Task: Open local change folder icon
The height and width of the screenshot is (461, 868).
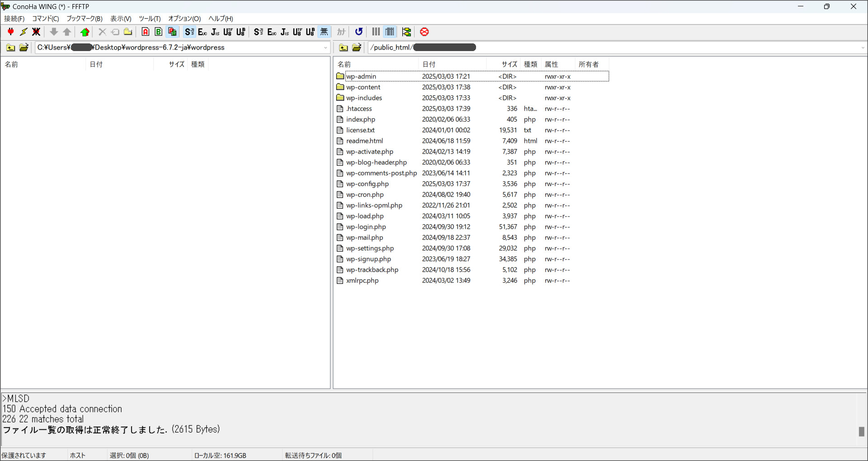Action: point(24,47)
